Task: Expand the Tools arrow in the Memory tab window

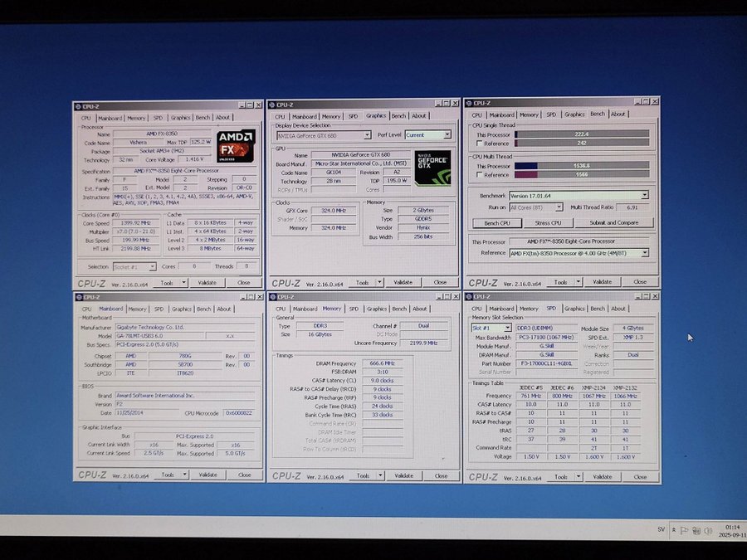Action: click(x=380, y=475)
